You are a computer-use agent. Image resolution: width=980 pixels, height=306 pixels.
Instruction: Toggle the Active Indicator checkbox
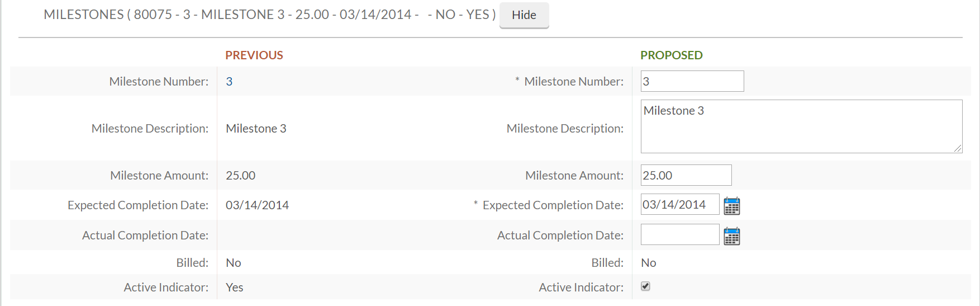pyautogui.click(x=645, y=286)
